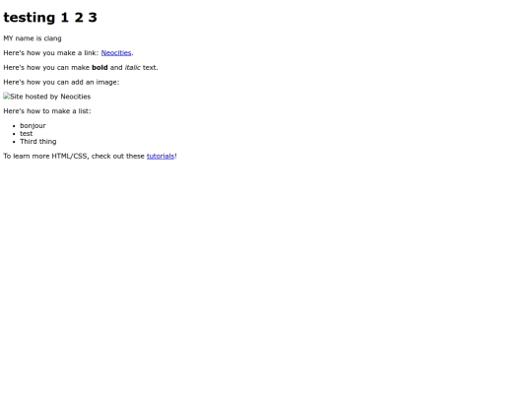Screen dimensions: 532x399
Task: Click the 'To learn more HTML/CSS' sentence
Action: (x=90, y=156)
